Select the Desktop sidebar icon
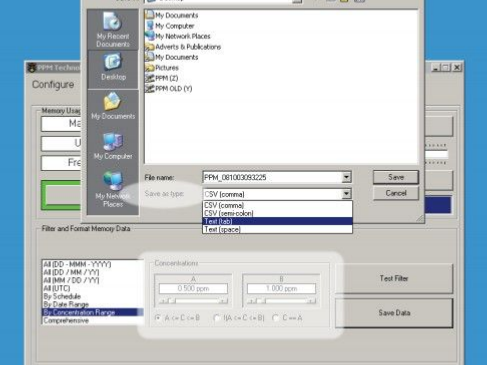This screenshot has height=366, width=487. click(113, 69)
